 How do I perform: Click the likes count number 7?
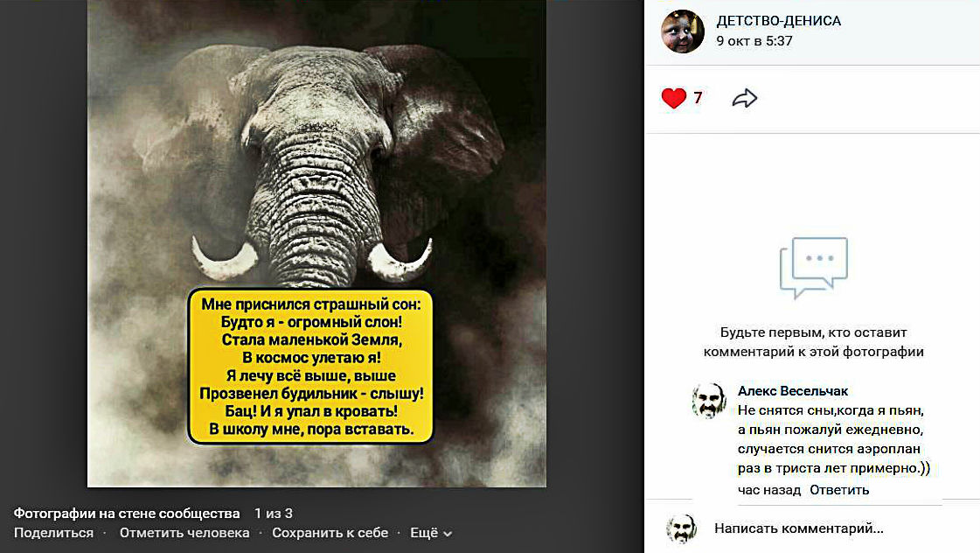pyautogui.click(x=698, y=98)
